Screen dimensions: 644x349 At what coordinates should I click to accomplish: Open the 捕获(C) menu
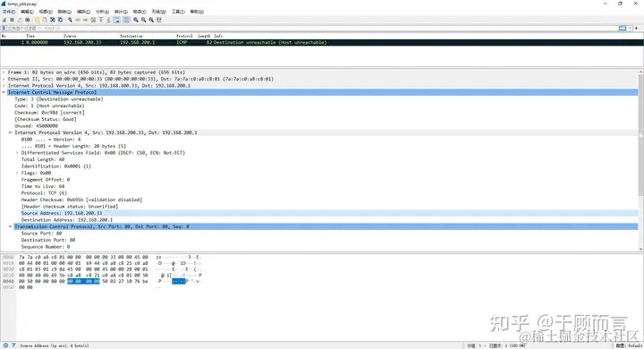(83, 12)
